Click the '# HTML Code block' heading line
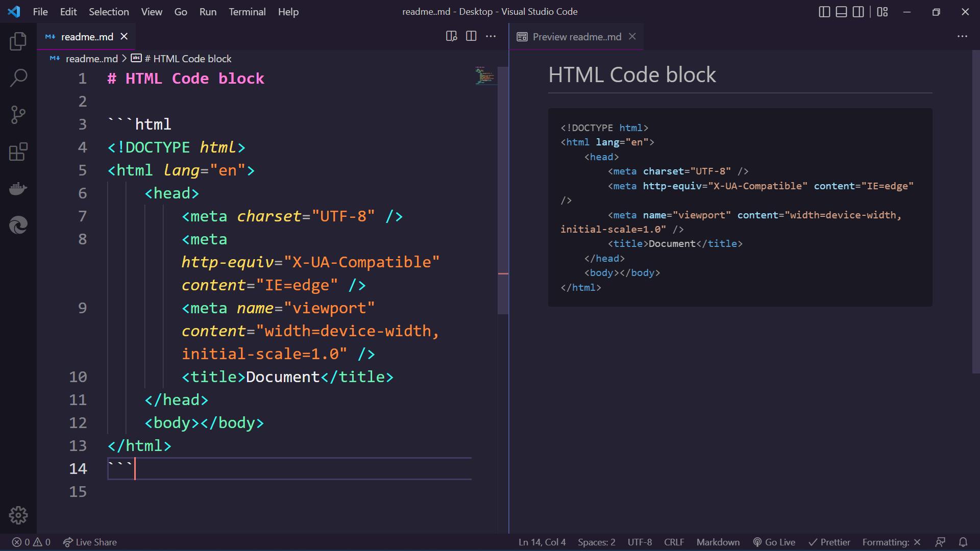Viewport: 980px width, 551px height. click(186, 79)
